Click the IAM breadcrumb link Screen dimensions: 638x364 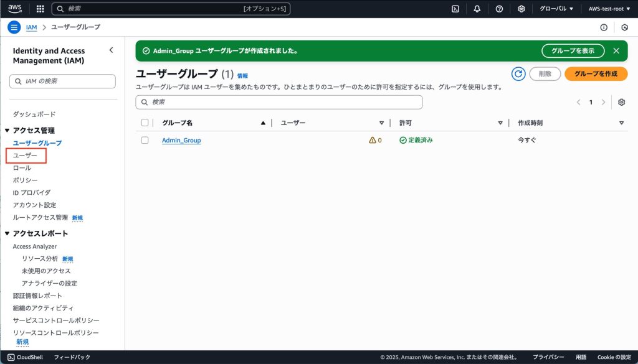click(31, 27)
